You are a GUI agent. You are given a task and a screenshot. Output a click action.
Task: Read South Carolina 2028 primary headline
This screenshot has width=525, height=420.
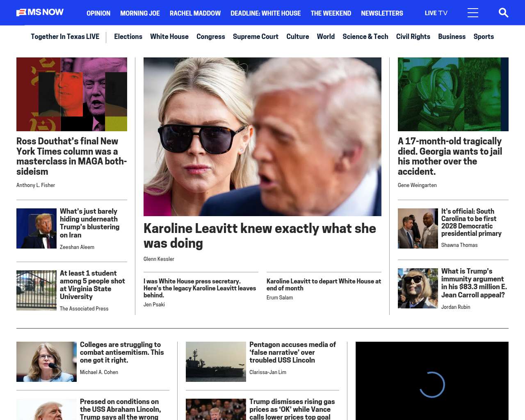pos(472,222)
